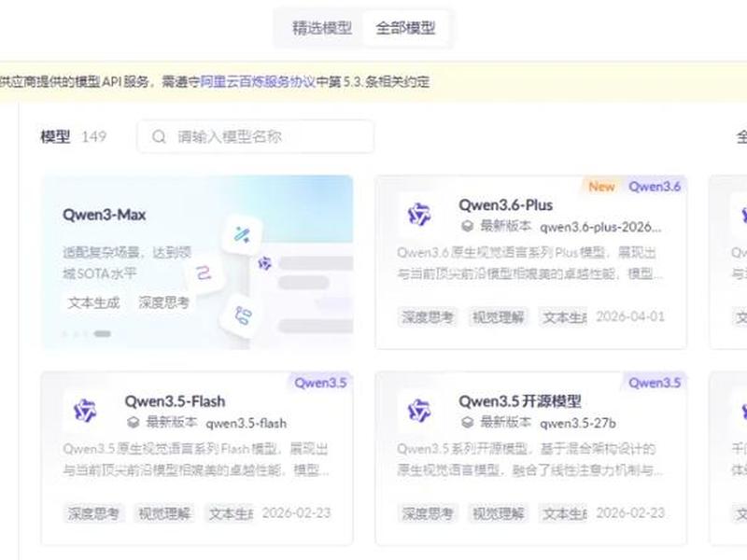Click the version cube icon beside qwen3.5-flash
Image resolution: width=747 pixels, height=560 pixels.
click(134, 423)
